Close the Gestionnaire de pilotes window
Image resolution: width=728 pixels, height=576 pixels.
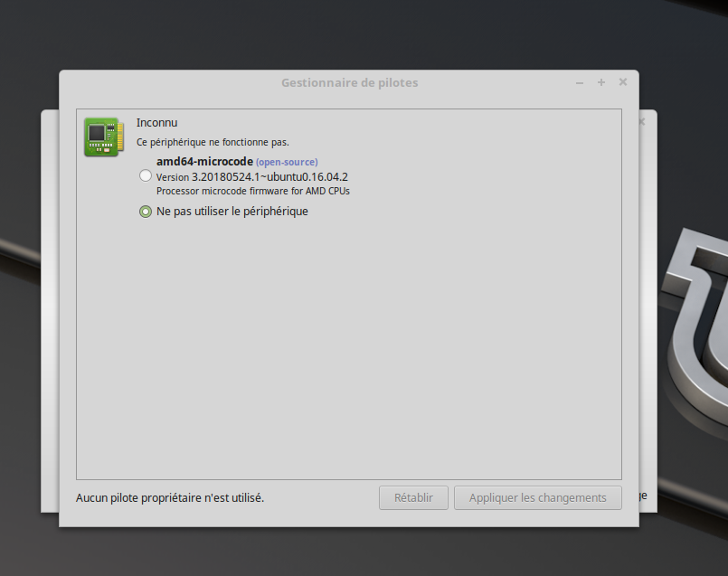(x=623, y=83)
